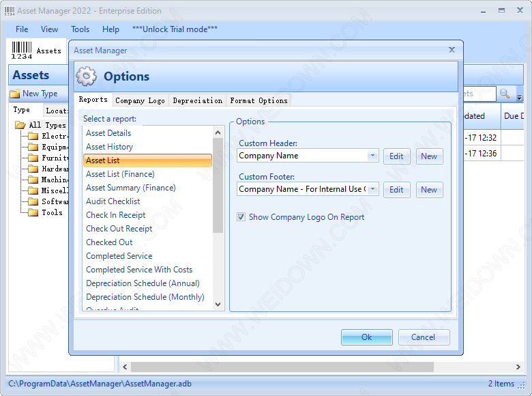Select Audit Checklist report
532x396 pixels.
pos(147,201)
